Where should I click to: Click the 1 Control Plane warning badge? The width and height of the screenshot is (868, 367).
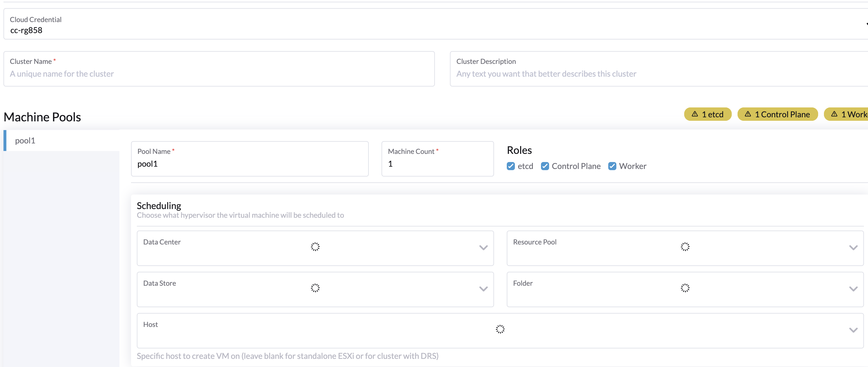[x=777, y=114]
